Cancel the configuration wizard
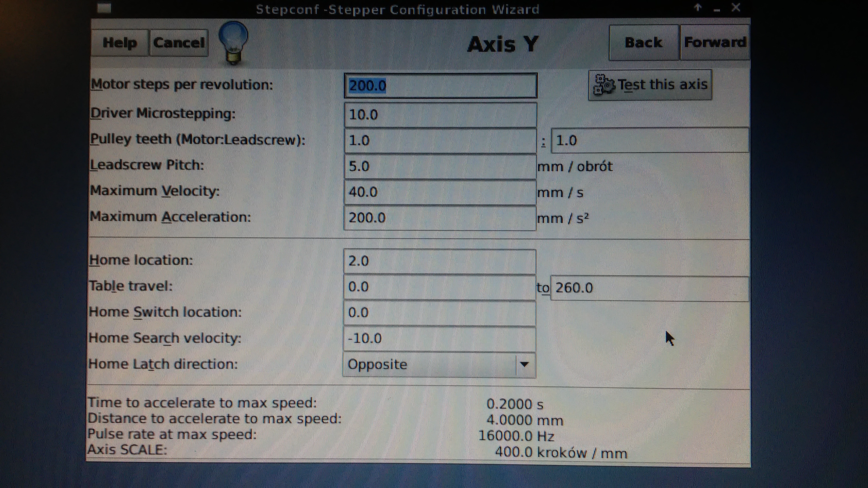This screenshot has height=488, width=868. tap(179, 43)
